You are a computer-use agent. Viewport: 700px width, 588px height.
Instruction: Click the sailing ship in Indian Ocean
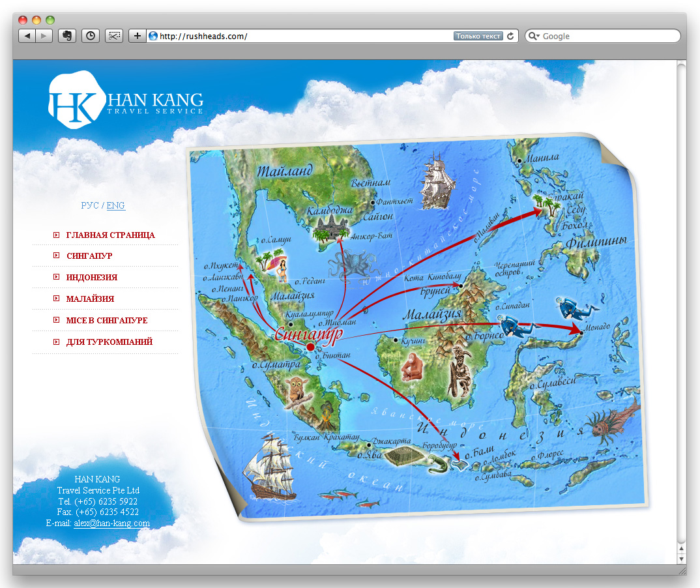(x=270, y=467)
